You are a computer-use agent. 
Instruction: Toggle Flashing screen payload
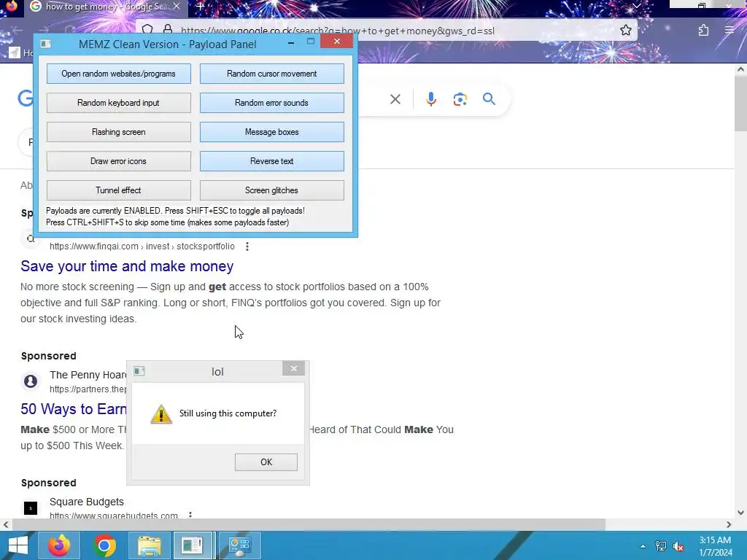(119, 132)
